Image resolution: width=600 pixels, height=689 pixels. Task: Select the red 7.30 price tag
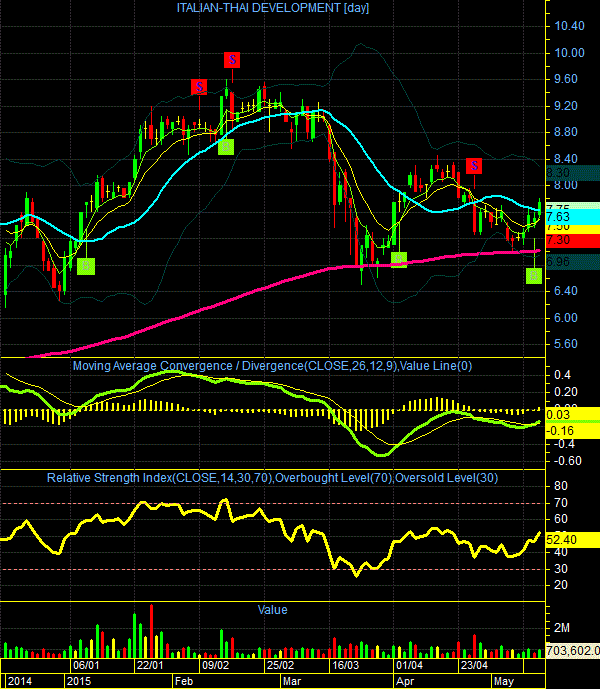click(573, 240)
